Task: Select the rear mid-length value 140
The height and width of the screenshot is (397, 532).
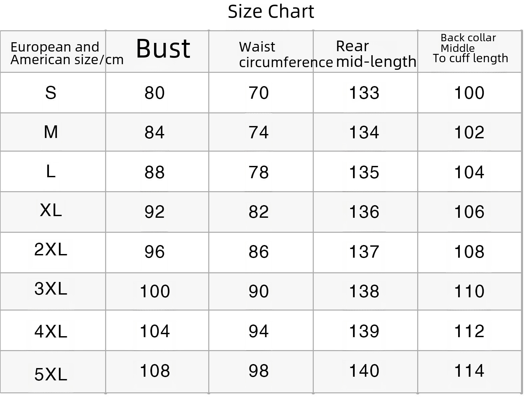Action: click(x=364, y=371)
